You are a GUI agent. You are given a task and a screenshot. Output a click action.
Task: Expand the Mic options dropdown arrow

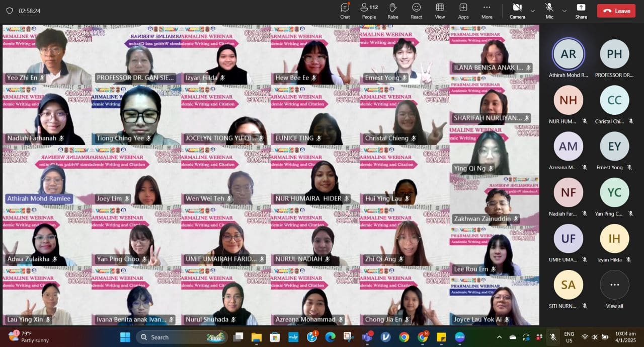pyautogui.click(x=564, y=11)
